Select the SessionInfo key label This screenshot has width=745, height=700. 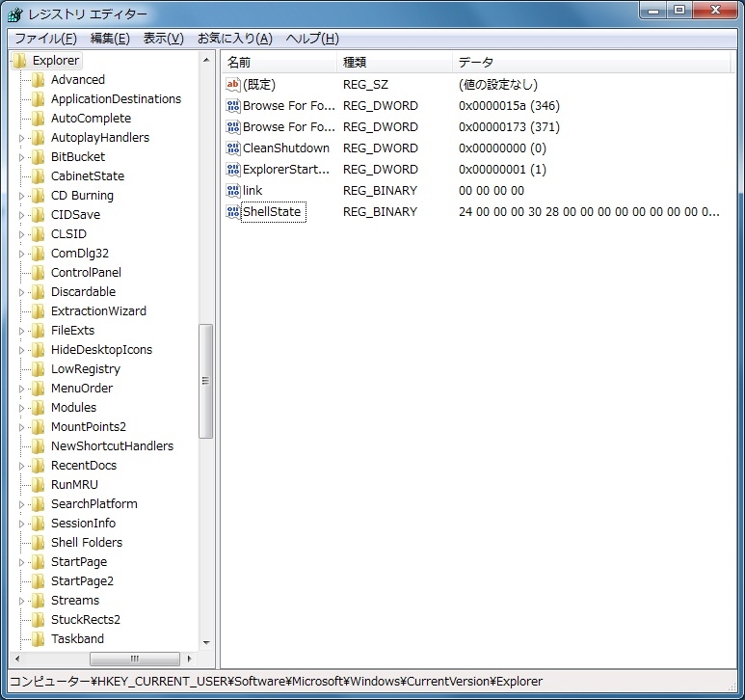tap(83, 524)
